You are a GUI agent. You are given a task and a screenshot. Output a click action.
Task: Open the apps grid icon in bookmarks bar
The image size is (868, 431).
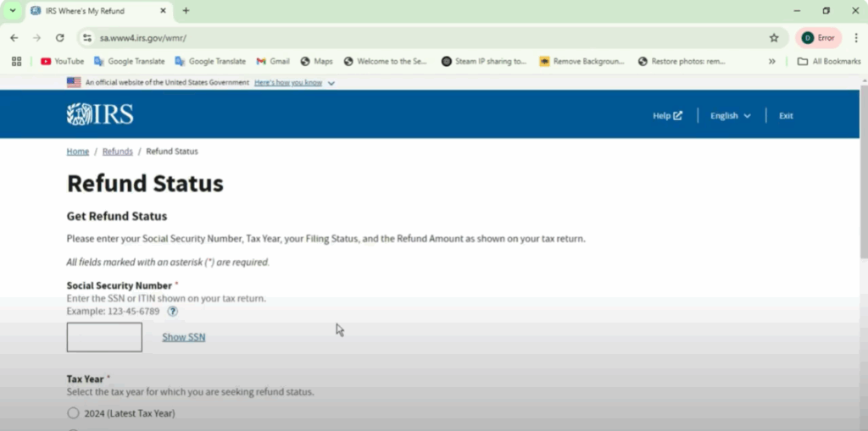(17, 62)
